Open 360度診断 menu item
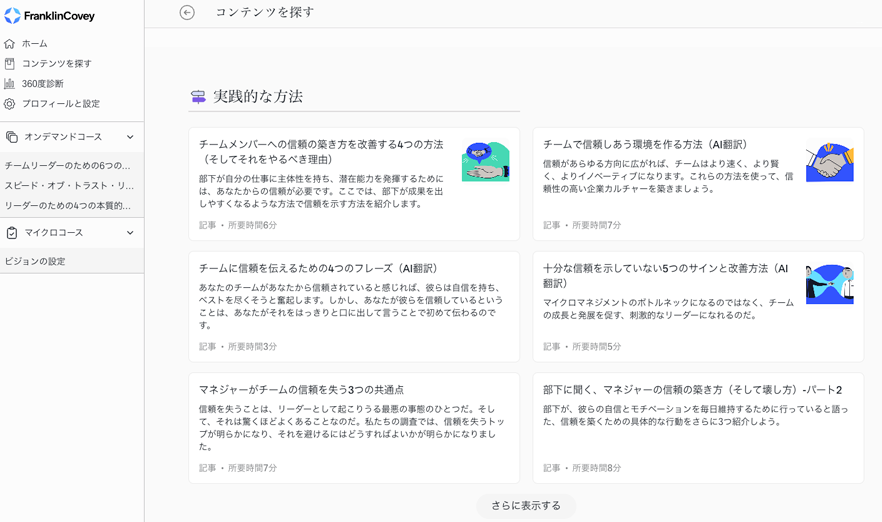 [43, 84]
